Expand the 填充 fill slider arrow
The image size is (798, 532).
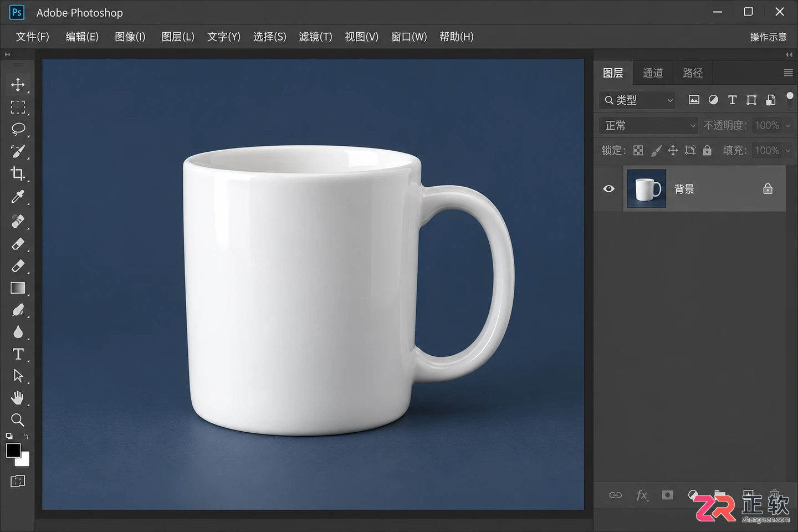[x=787, y=151]
